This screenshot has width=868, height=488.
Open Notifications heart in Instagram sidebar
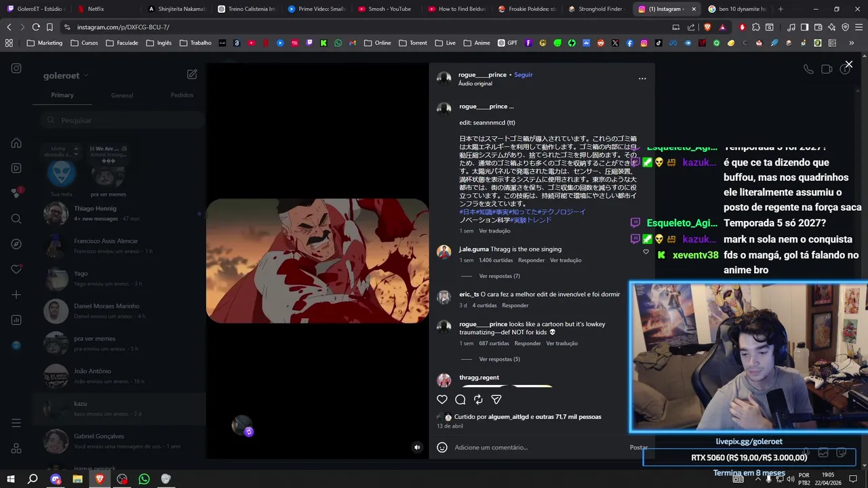(16, 269)
